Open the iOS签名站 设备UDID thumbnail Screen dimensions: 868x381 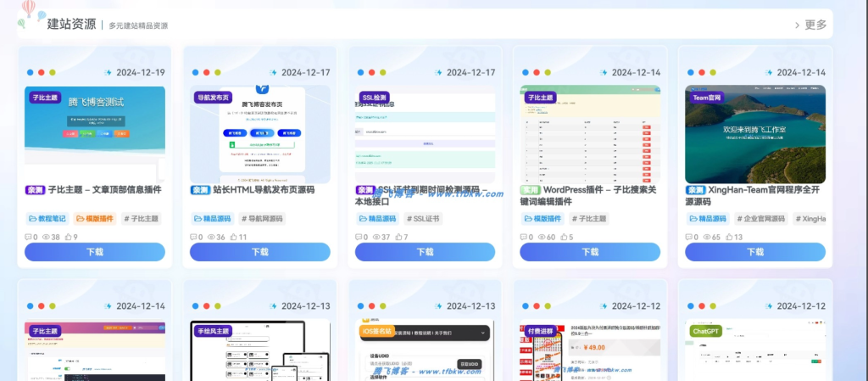coord(426,350)
